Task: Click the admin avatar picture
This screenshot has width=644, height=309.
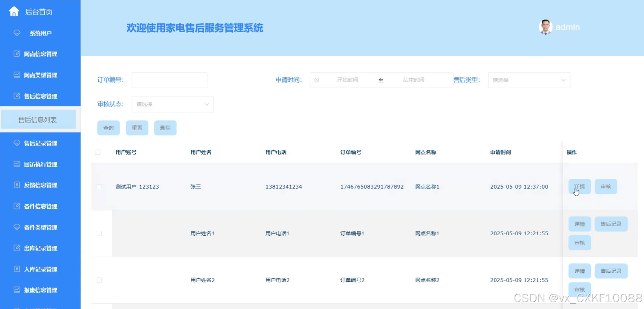Action: click(545, 27)
